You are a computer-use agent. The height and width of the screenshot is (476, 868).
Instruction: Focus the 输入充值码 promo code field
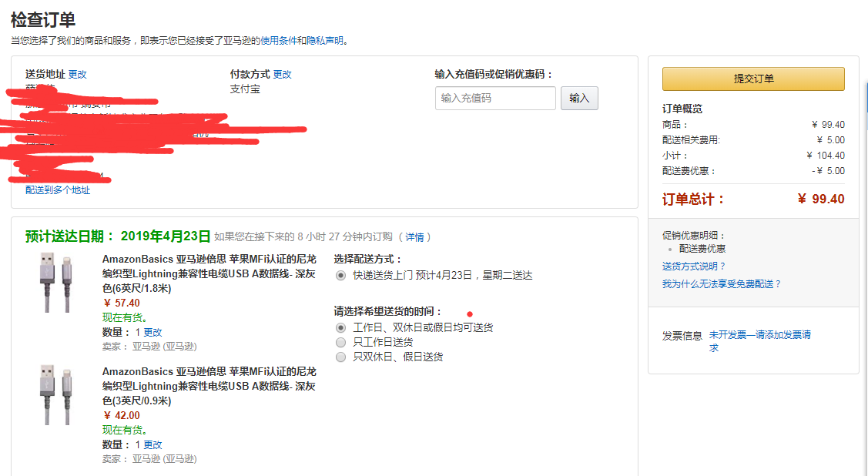(x=495, y=98)
